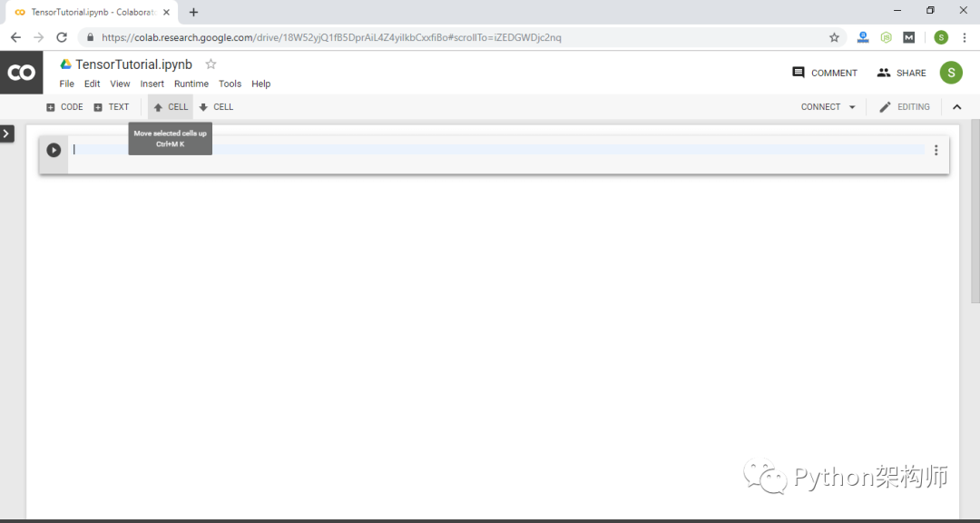This screenshot has height=523, width=980.
Task: Go forward in the browser
Action: pos(39,37)
